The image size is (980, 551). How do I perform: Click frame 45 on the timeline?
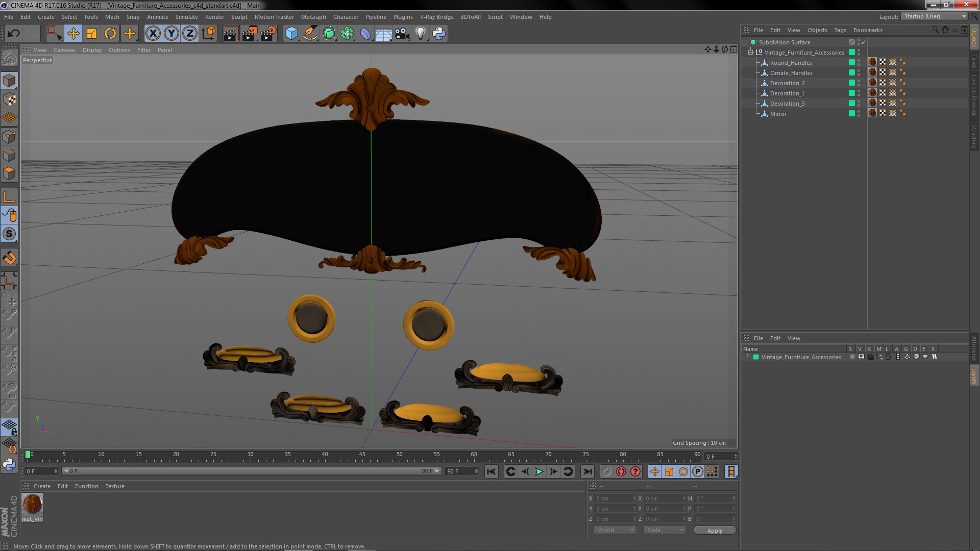362,455
